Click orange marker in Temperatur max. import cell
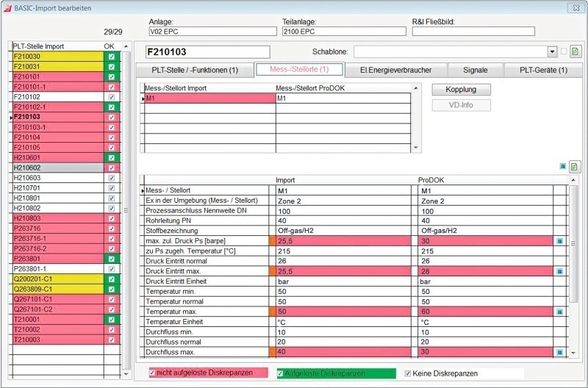Viewport: 588px width, 388px height. click(x=273, y=312)
